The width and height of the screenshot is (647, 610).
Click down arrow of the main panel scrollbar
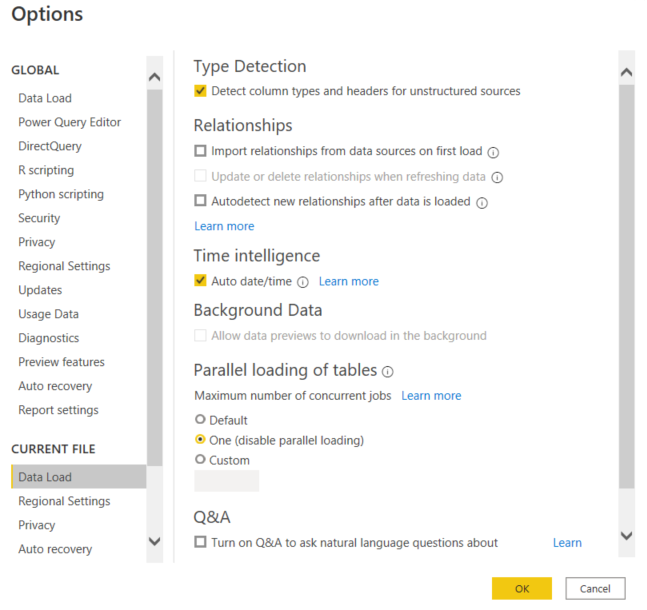(626, 536)
